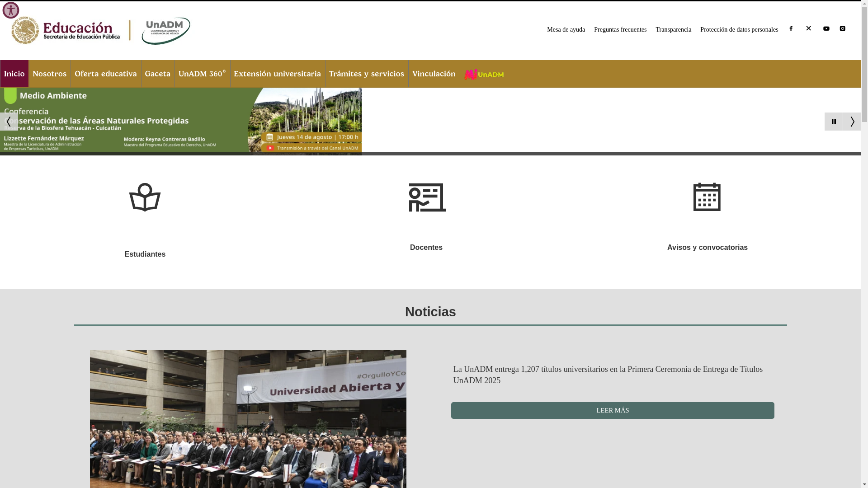Pause the banner slideshow
This screenshot has height=488, width=868.
834,122
